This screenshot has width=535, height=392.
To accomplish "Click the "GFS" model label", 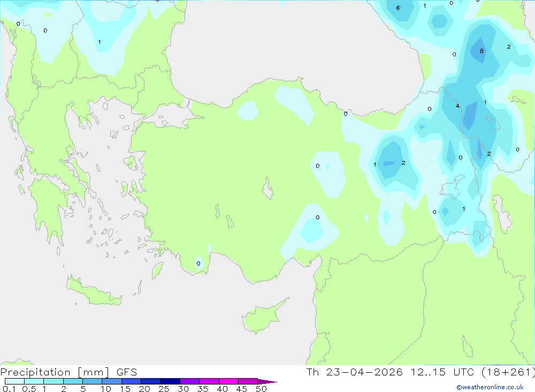I will click(127, 372).
